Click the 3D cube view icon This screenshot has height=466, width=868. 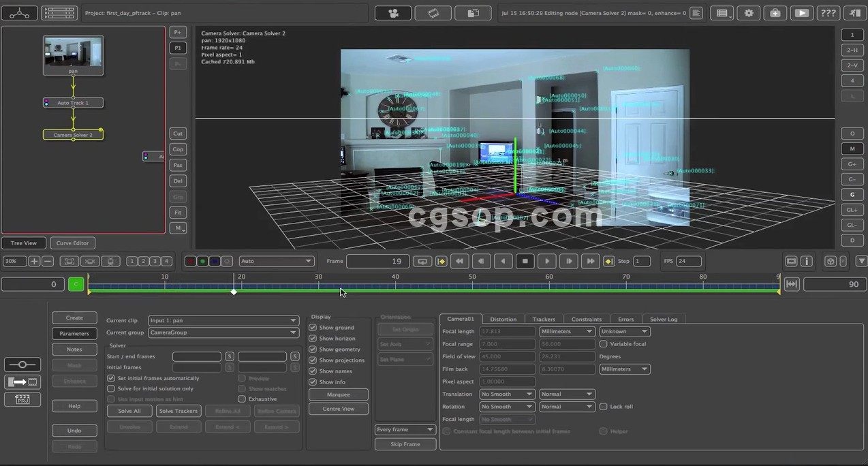click(831, 261)
